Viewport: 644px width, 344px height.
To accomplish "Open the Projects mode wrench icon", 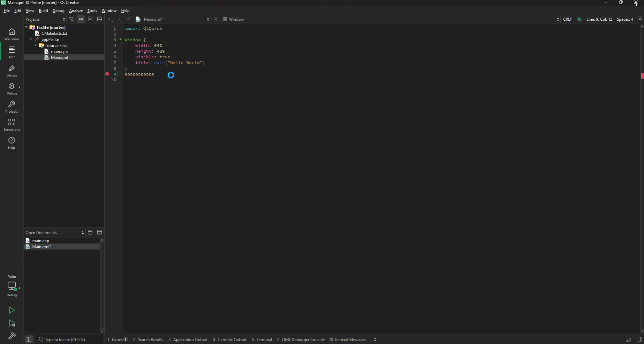I will click(x=12, y=106).
